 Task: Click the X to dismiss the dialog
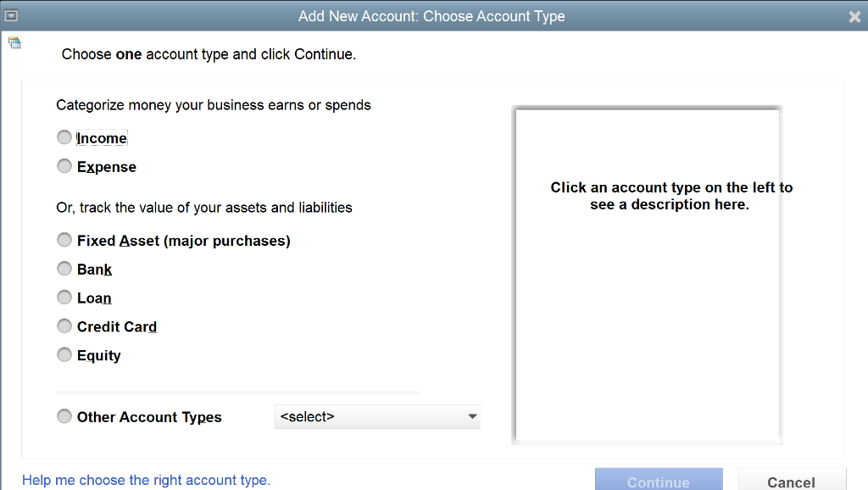tap(856, 15)
